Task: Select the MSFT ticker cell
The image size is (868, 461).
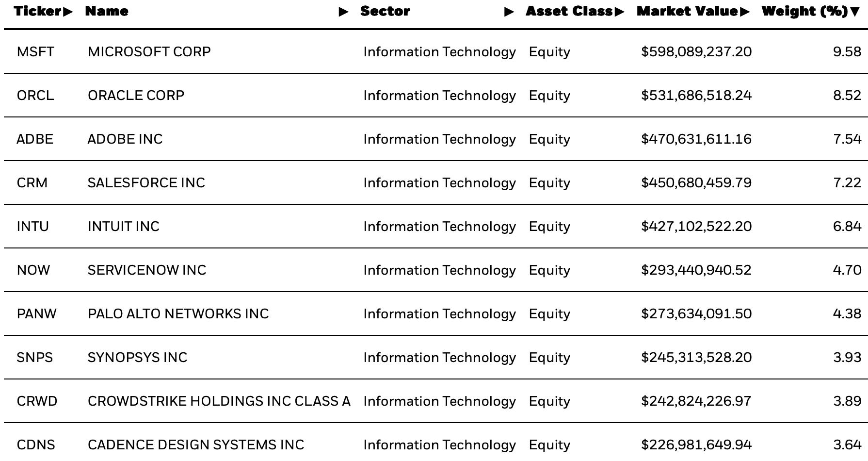Action: pyautogui.click(x=35, y=52)
